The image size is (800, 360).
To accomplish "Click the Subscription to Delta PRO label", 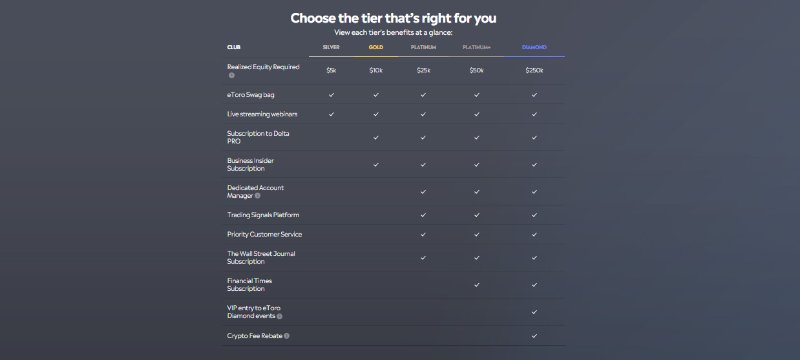I will [x=258, y=137].
